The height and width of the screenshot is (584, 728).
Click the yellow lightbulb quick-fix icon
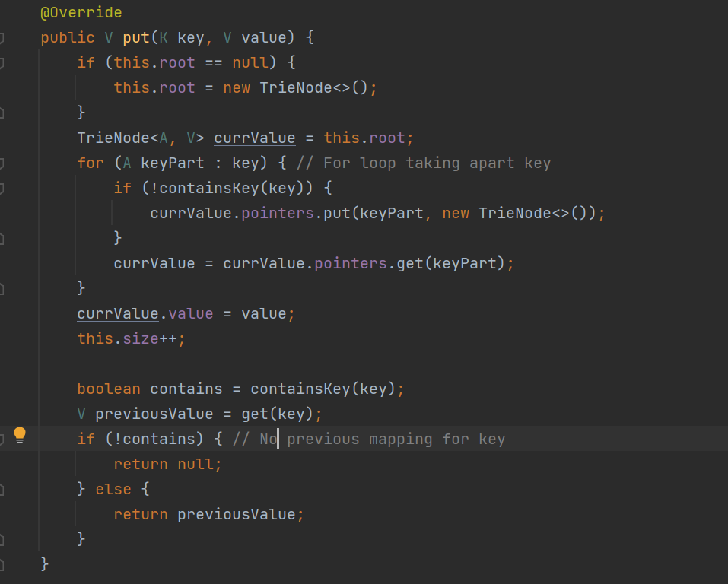(20, 435)
